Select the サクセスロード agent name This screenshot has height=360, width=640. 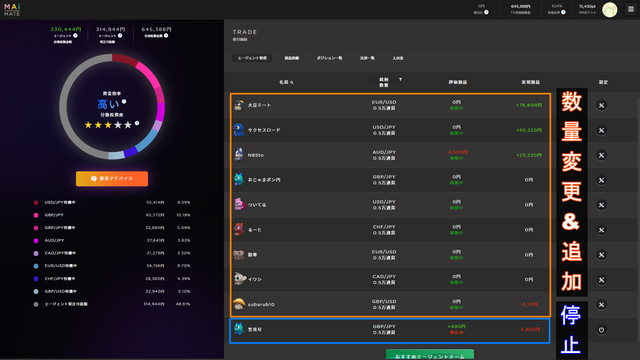(x=264, y=130)
